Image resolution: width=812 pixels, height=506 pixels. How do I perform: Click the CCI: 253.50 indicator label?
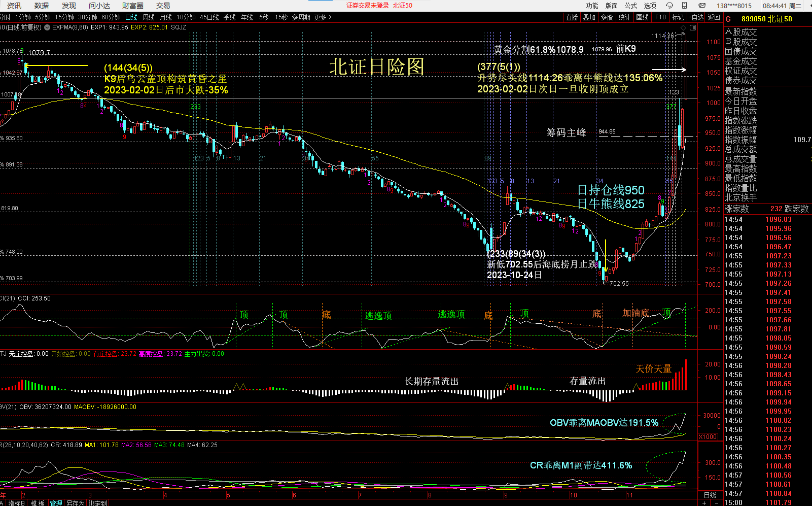click(x=34, y=298)
